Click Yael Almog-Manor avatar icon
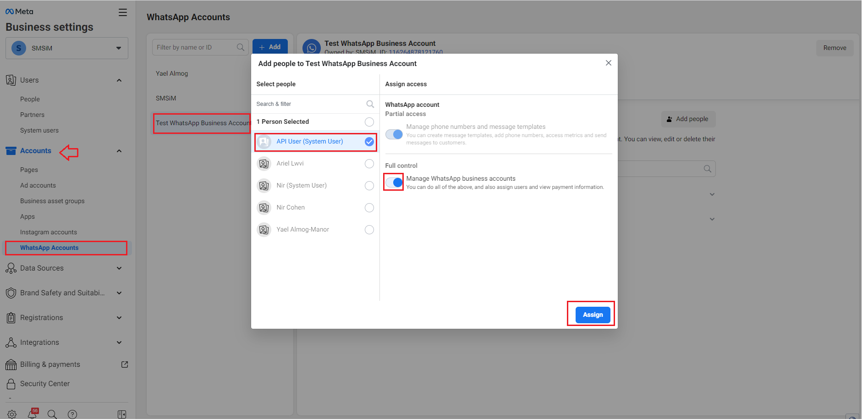Screen dimensions: 868x420 point(264,230)
